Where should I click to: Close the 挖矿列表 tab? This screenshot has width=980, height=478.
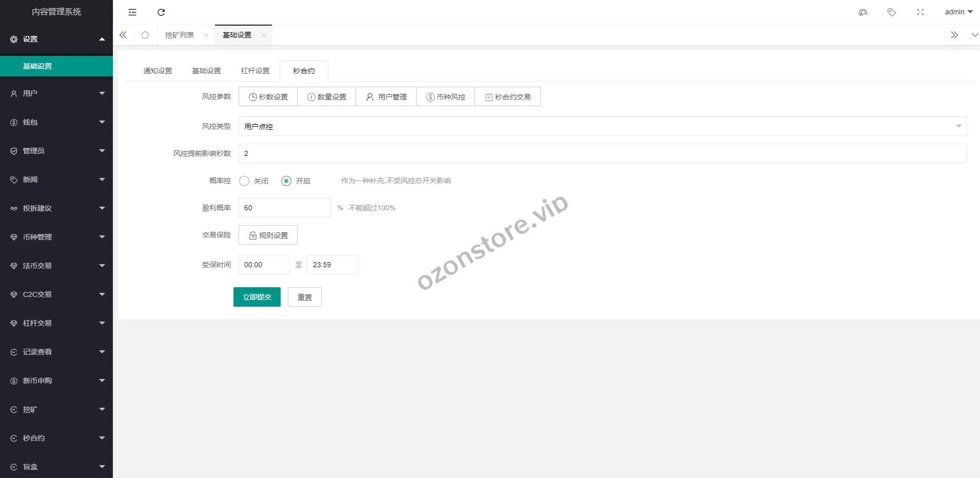coord(206,35)
